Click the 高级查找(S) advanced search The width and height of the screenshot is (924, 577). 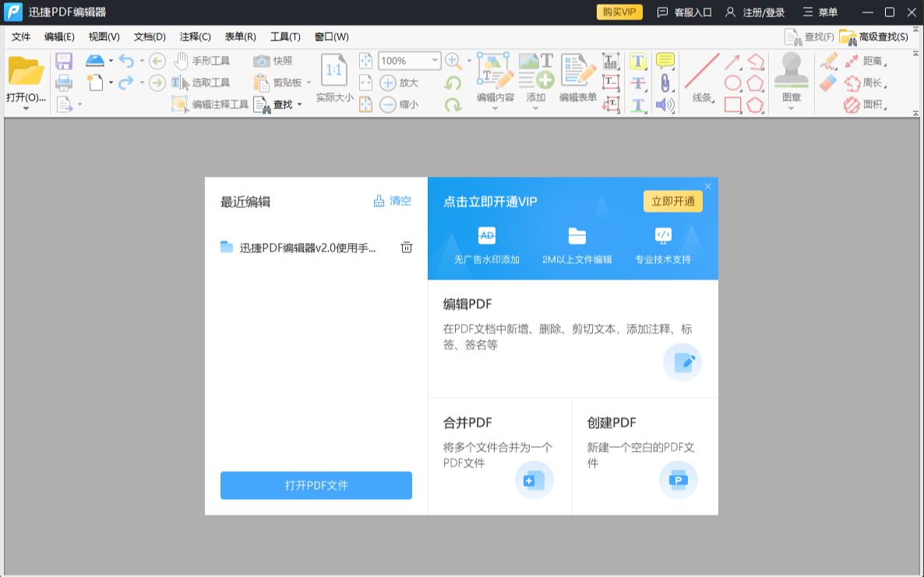pos(874,37)
